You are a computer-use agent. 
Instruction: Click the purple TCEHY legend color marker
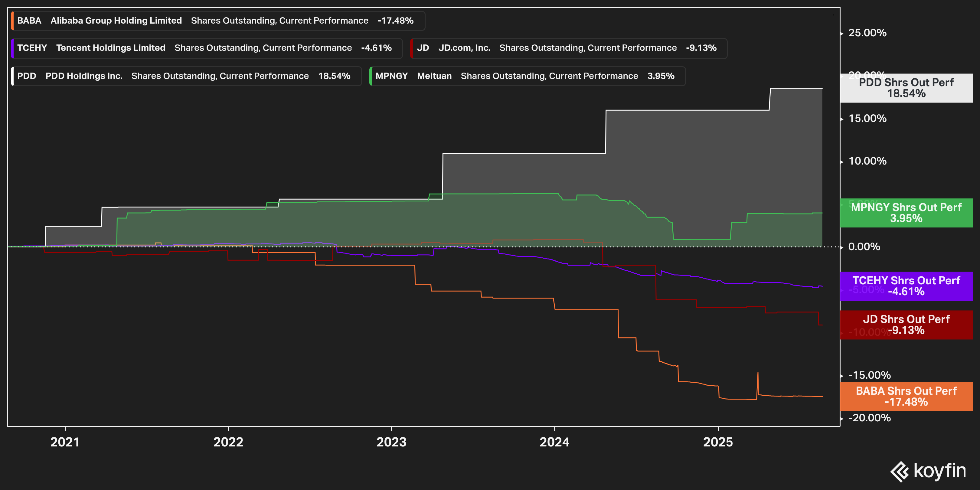13,48
